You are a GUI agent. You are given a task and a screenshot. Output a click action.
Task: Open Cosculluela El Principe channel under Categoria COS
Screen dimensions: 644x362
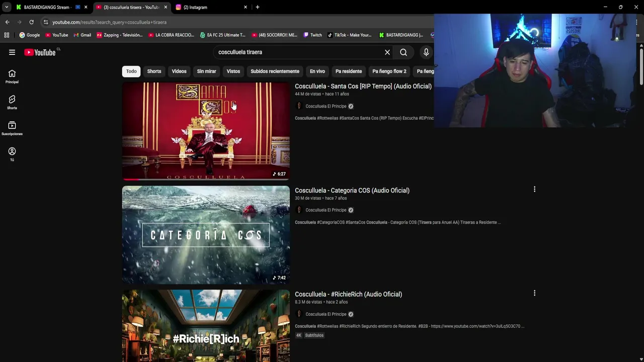[x=326, y=210]
